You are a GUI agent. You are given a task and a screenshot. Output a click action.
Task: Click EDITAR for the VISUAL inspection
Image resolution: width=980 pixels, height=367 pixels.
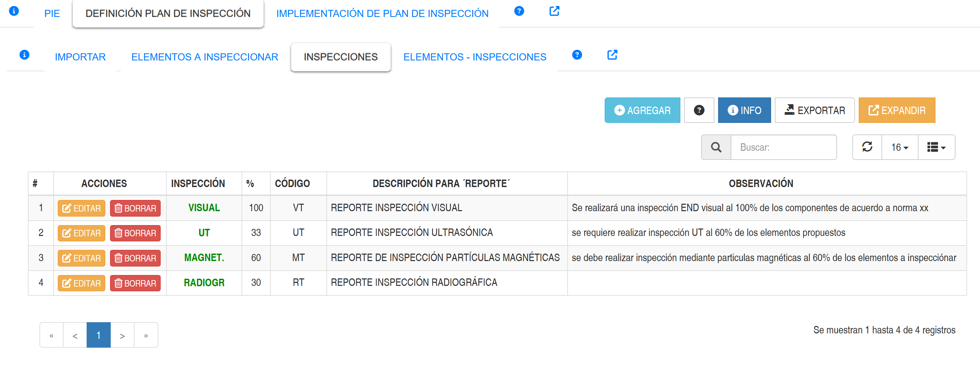[x=82, y=208]
